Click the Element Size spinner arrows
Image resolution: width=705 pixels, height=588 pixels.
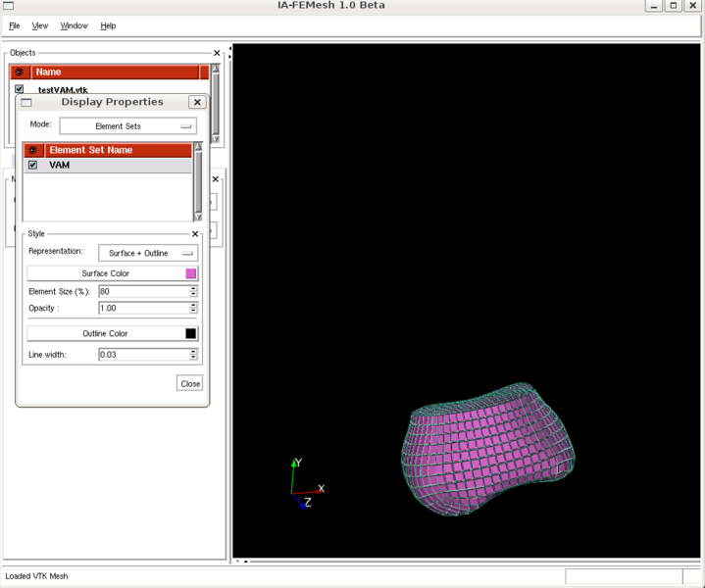point(194,291)
